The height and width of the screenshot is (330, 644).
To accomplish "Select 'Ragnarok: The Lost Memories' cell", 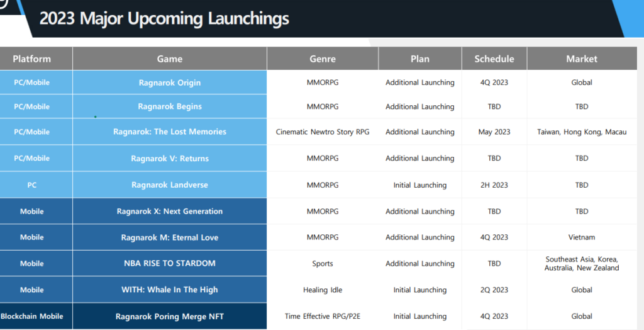I will (x=170, y=132).
